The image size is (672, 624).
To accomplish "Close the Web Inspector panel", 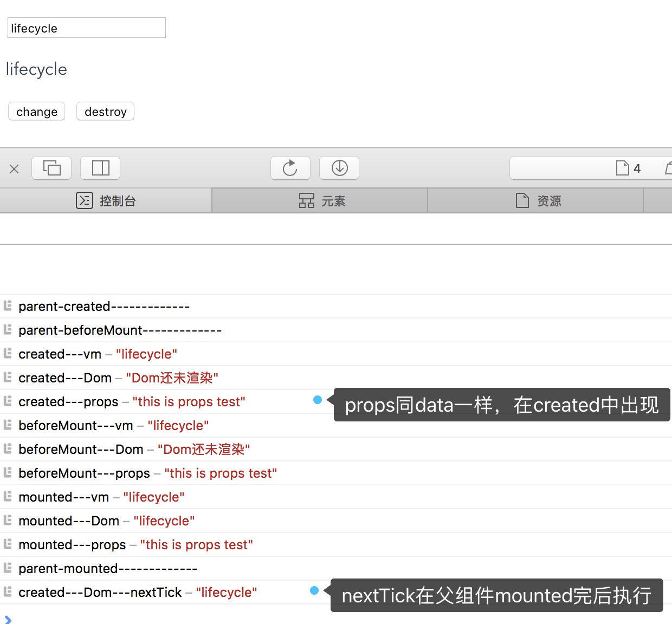I will [14, 169].
